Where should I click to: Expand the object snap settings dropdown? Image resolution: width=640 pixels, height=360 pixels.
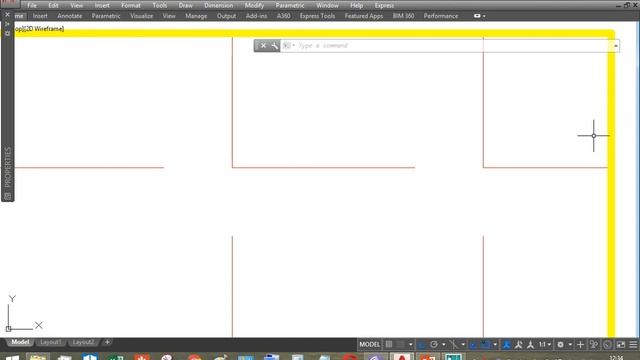click(495, 344)
